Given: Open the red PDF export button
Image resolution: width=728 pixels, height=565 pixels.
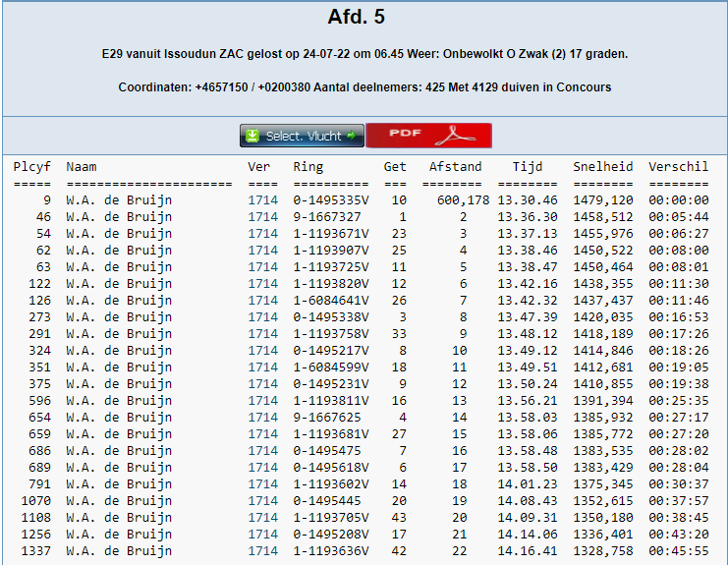Looking at the screenshot, I should tap(428, 135).
